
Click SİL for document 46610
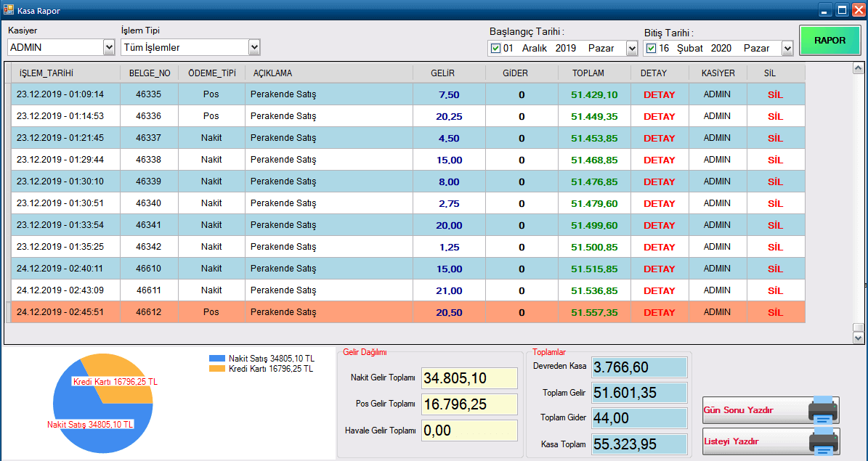tap(776, 269)
